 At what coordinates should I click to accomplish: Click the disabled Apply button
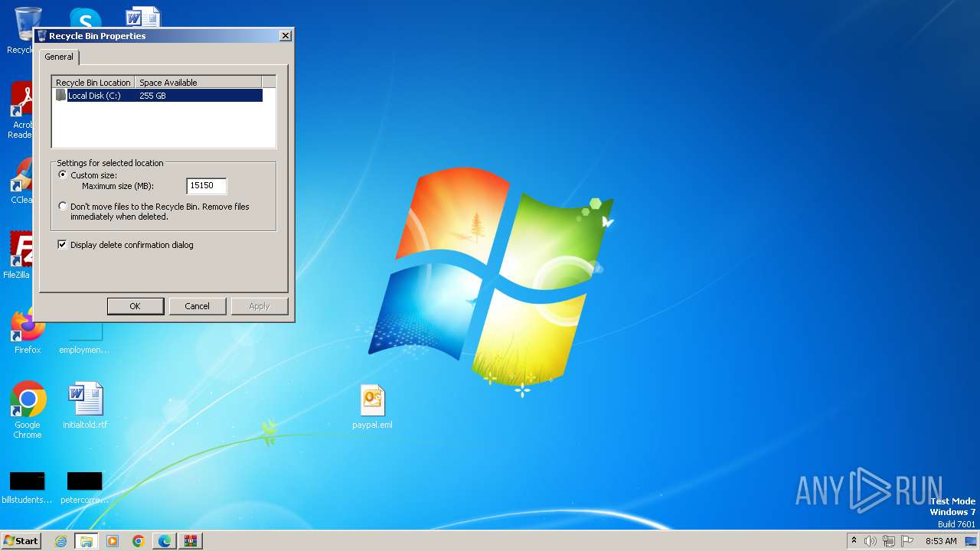[x=260, y=306]
